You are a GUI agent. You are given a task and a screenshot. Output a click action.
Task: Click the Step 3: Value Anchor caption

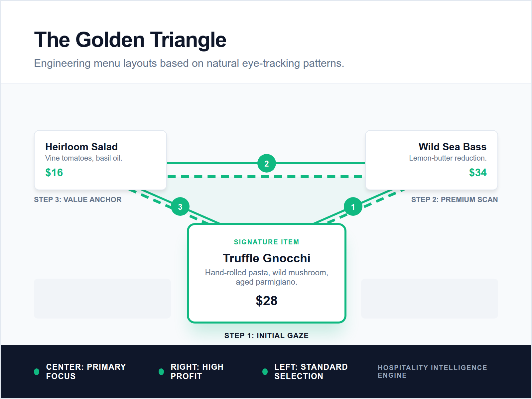78,199
